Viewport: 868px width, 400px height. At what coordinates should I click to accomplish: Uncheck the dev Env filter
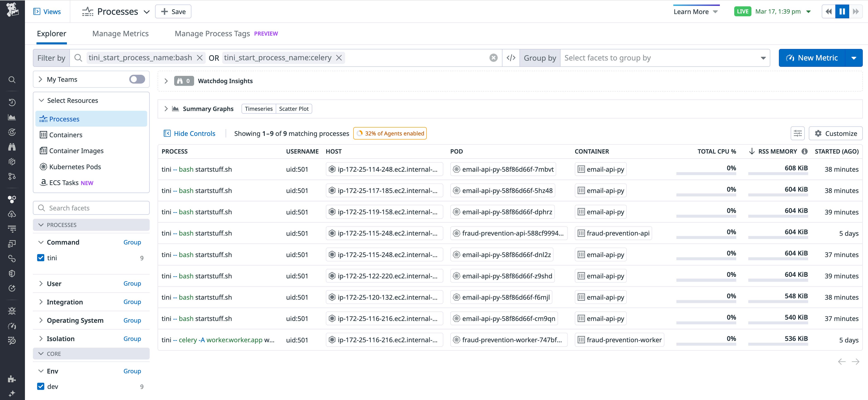[x=41, y=386]
